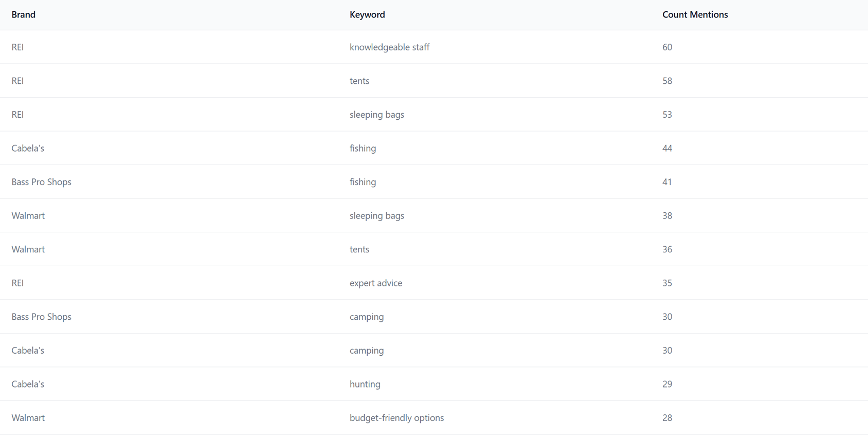Sort by the Count Mentions header
The width and height of the screenshot is (868, 440).
point(695,14)
